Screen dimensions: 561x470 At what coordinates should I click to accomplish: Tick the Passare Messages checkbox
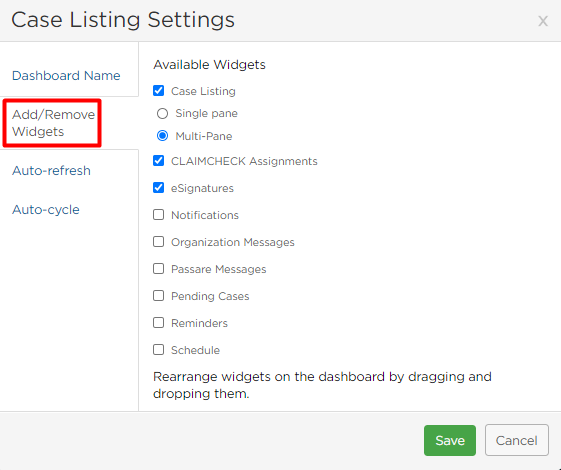point(158,269)
